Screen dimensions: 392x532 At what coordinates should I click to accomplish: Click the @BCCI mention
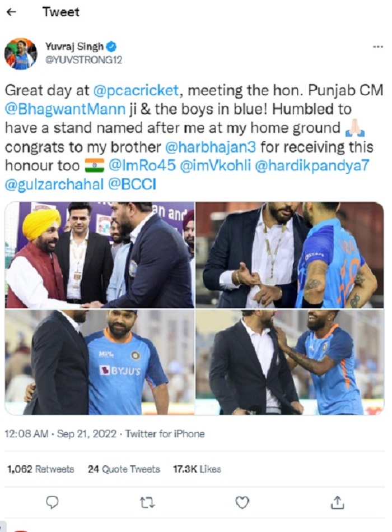coord(132,184)
